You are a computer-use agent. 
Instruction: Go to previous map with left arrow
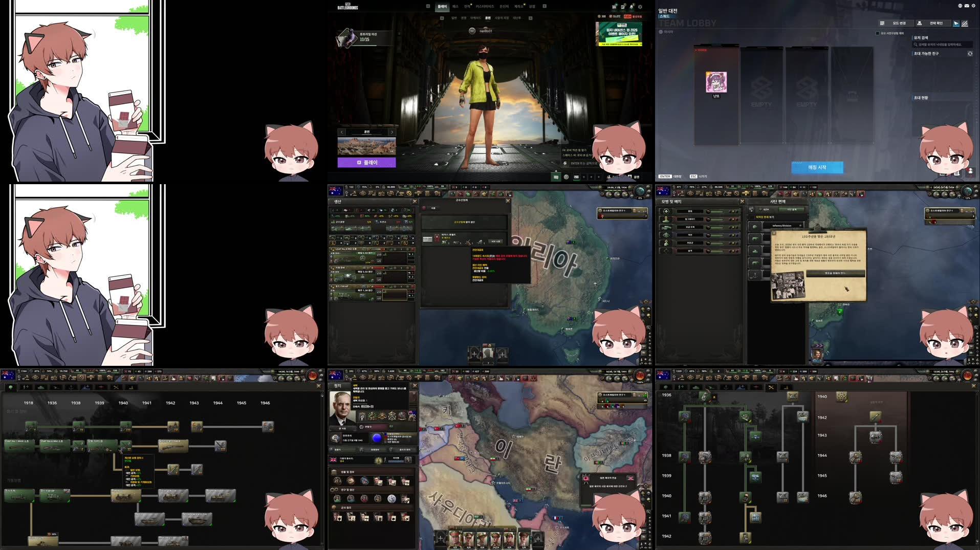coord(342,132)
